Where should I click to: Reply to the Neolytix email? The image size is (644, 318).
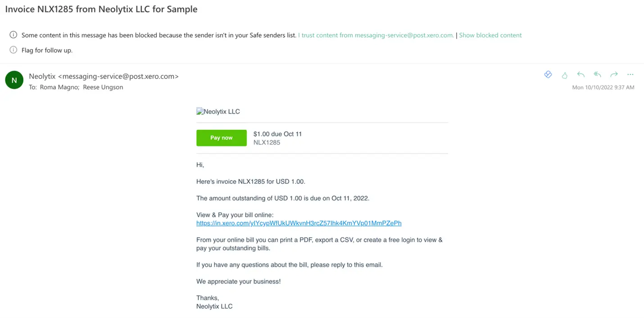pyautogui.click(x=581, y=75)
